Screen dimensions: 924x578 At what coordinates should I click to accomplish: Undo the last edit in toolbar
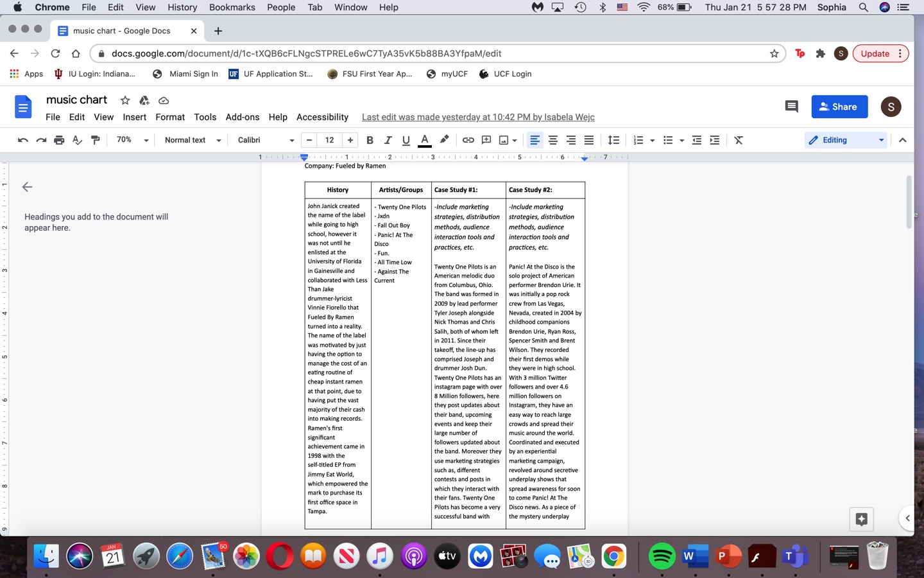click(23, 140)
